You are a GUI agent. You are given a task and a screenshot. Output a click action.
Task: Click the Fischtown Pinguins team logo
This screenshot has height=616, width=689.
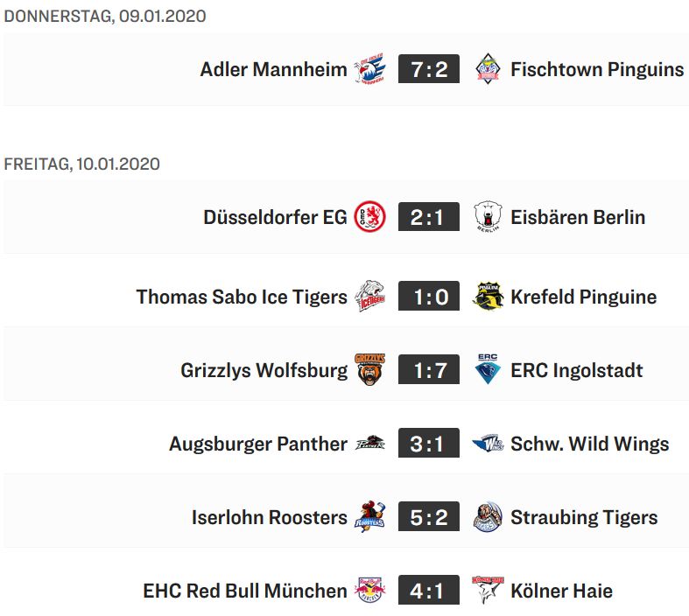point(488,69)
